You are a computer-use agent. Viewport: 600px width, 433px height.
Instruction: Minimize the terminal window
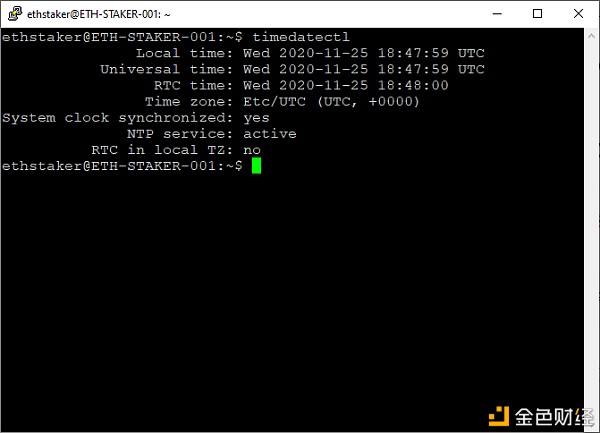tap(497, 14)
